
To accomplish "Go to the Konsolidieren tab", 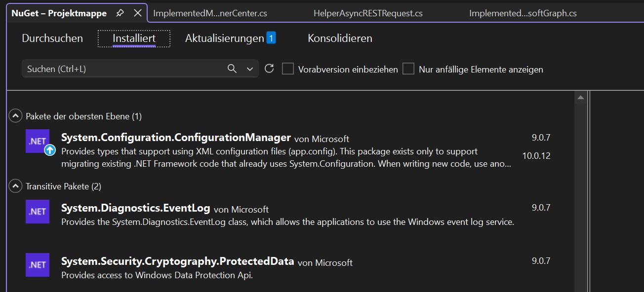I will [340, 38].
